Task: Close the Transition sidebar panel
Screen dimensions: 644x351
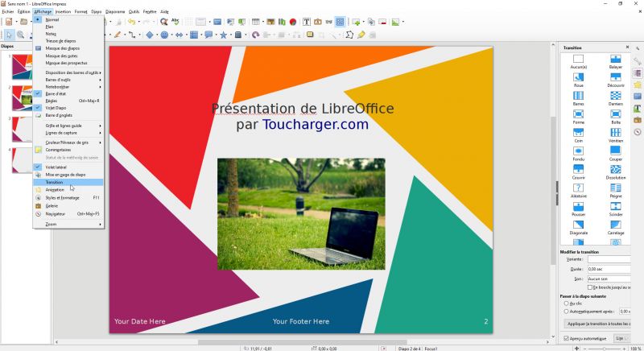Action: point(627,47)
